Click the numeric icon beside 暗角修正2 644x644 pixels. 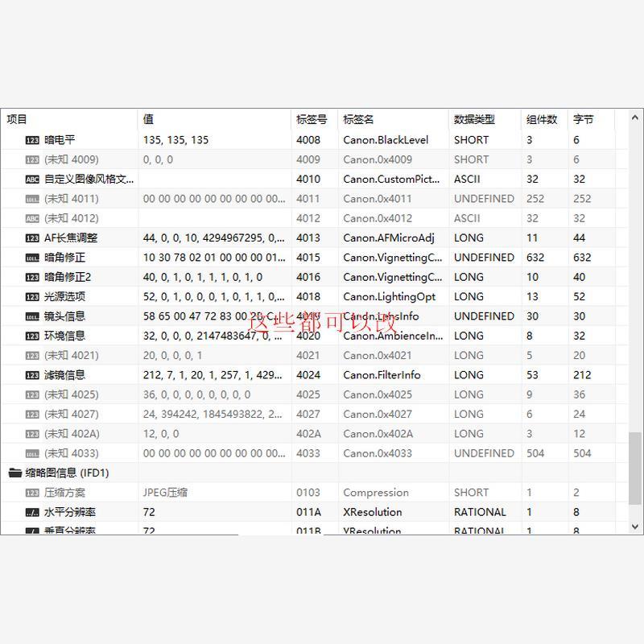tap(32, 278)
